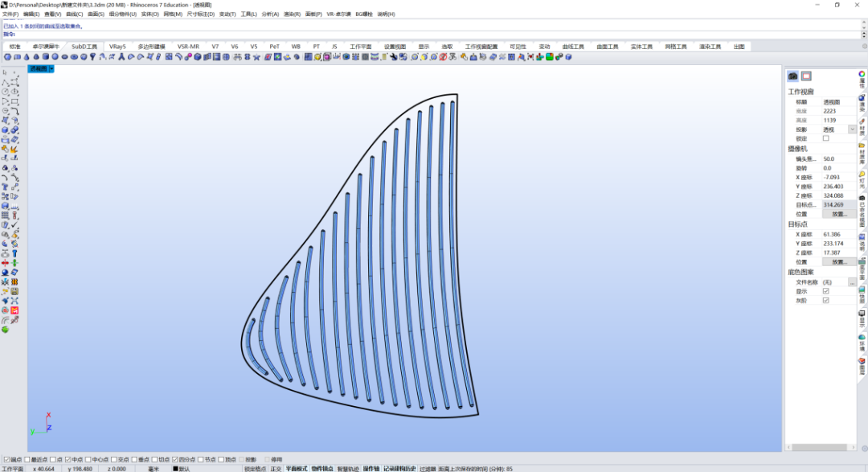868x472 pixels.
Task: Toggle 四分点 quadrant osnap checkbox
Action: click(x=174, y=459)
